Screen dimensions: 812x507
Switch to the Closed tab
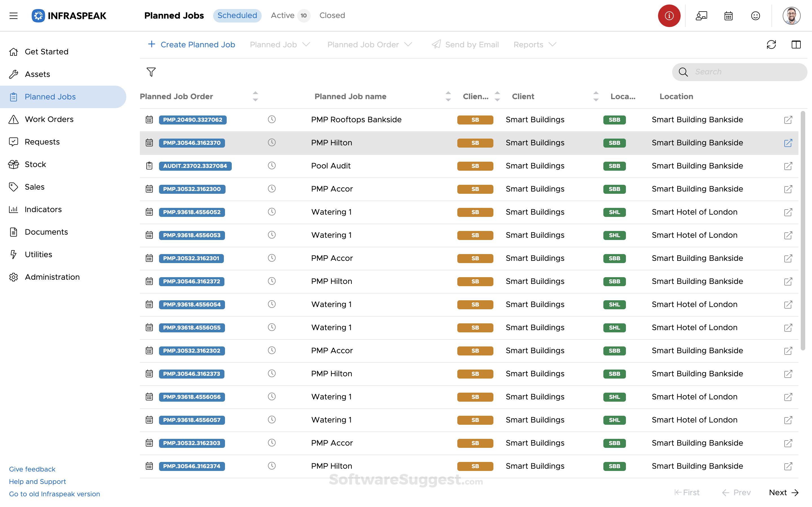332,15
